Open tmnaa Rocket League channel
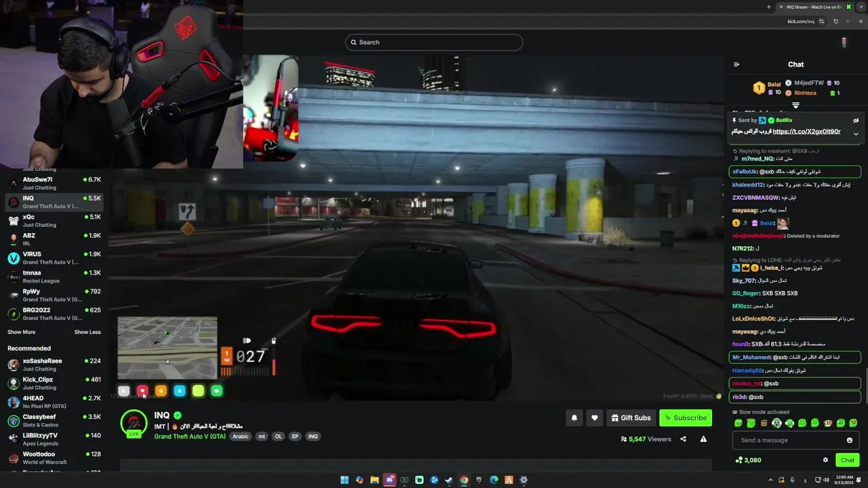Screen dimensions: 868x488 [x=54, y=277]
